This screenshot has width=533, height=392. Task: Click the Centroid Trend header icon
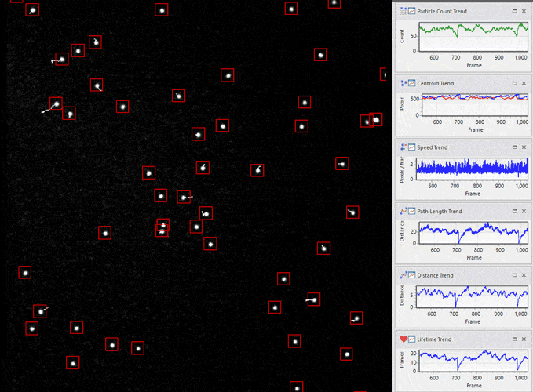click(403, 82)
